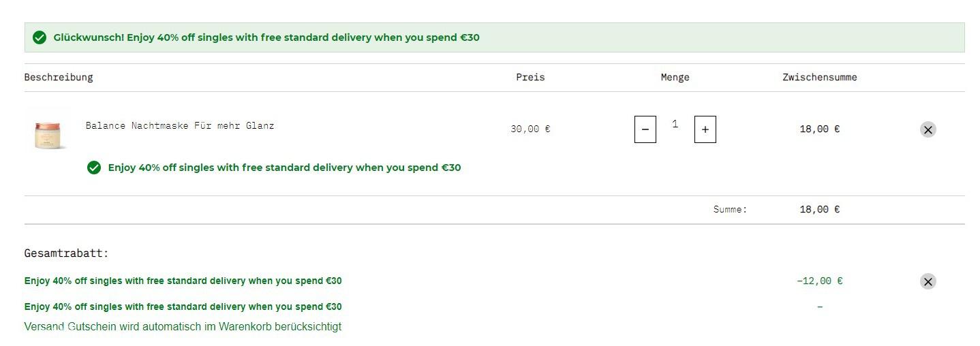Click the second Gesamtrabatt discount line
Screen dimensions: 980x346
coord(183,306)
